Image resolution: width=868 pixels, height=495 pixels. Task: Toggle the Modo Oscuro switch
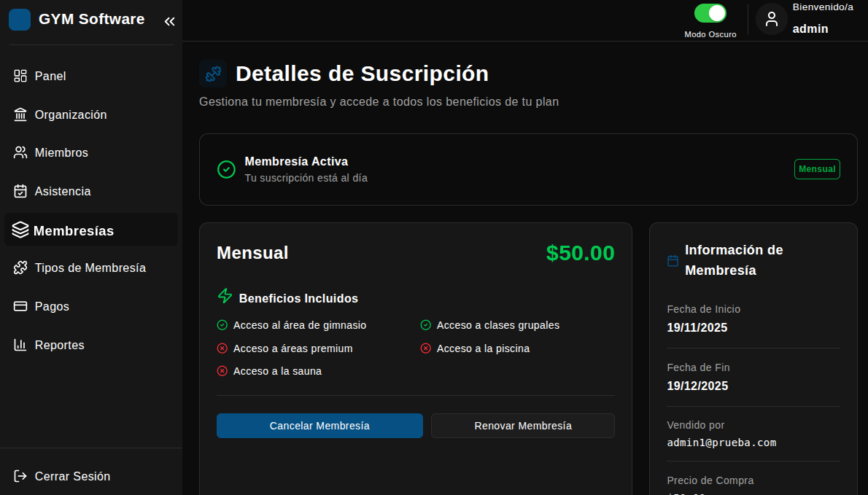click(710, 12)
